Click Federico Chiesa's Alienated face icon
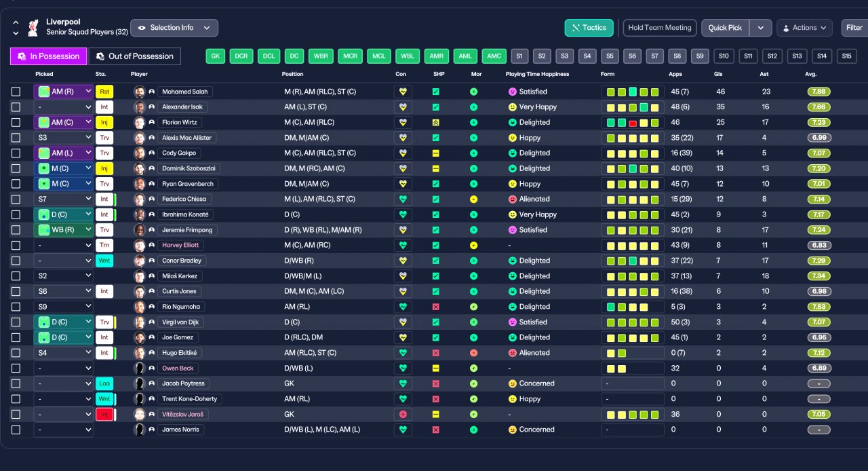This screenshot has height=471, width=868. (x=512, y=199)
